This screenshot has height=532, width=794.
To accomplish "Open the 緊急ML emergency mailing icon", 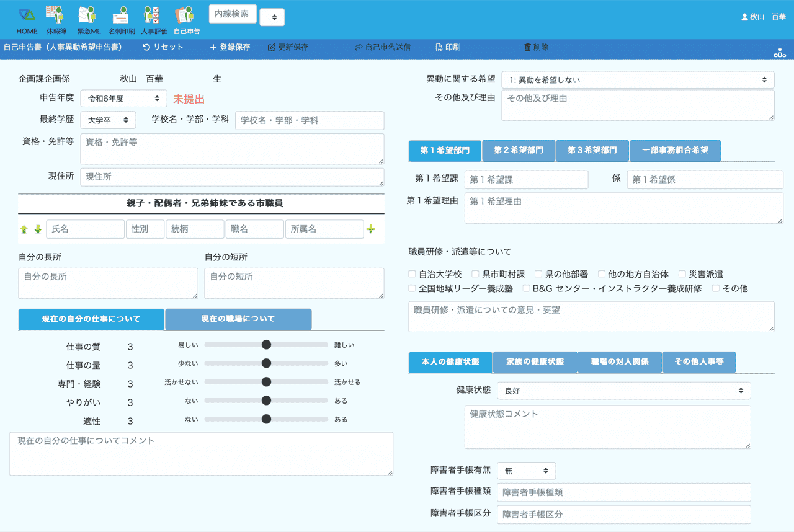I will coord(88,15).
